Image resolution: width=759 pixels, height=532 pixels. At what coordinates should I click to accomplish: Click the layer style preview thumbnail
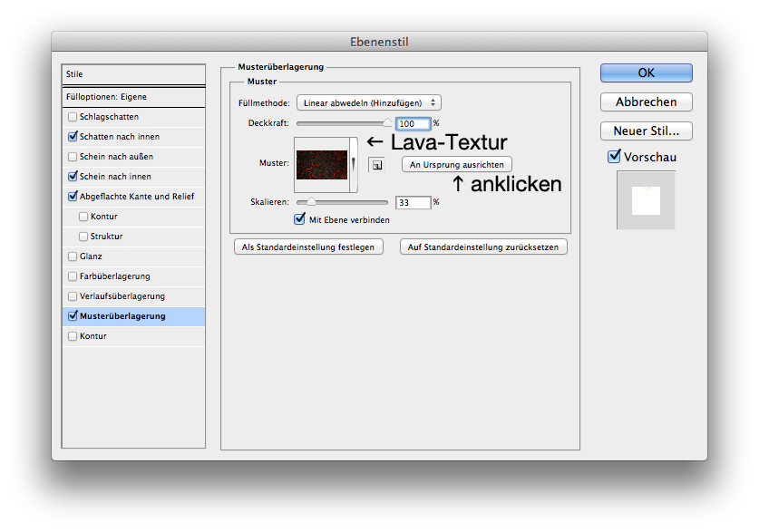(x=646, y=199)
